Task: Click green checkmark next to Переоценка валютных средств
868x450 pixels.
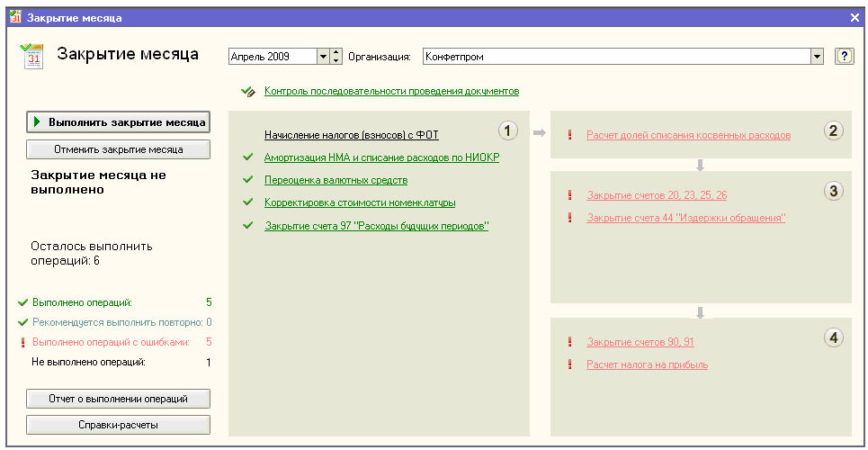Action: [x=248, y=180]
